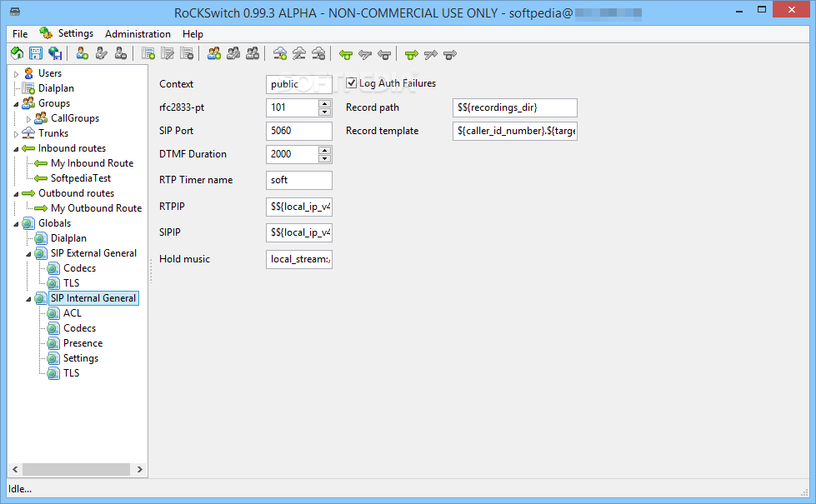This screenshot has height=504, width=816.
Task: Open the Settings menu
Action: point(76,33)
